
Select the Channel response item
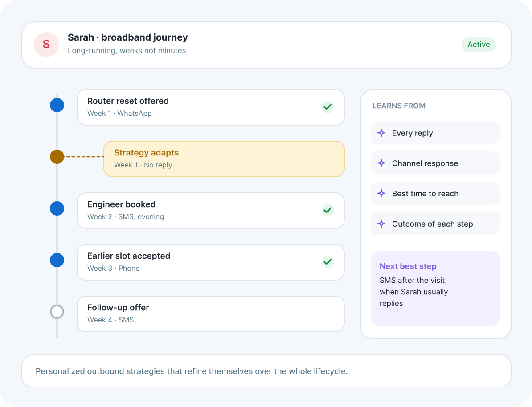click(435, 163)
